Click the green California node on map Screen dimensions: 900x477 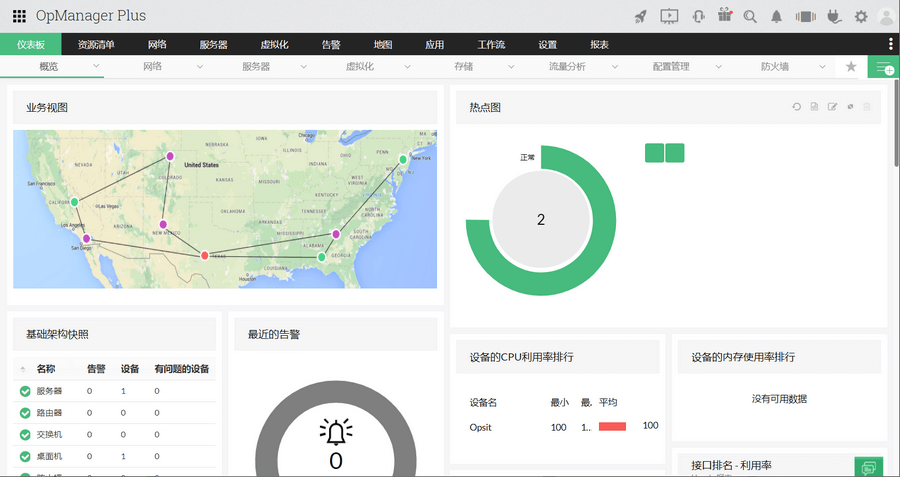click(x=74, y=201)
